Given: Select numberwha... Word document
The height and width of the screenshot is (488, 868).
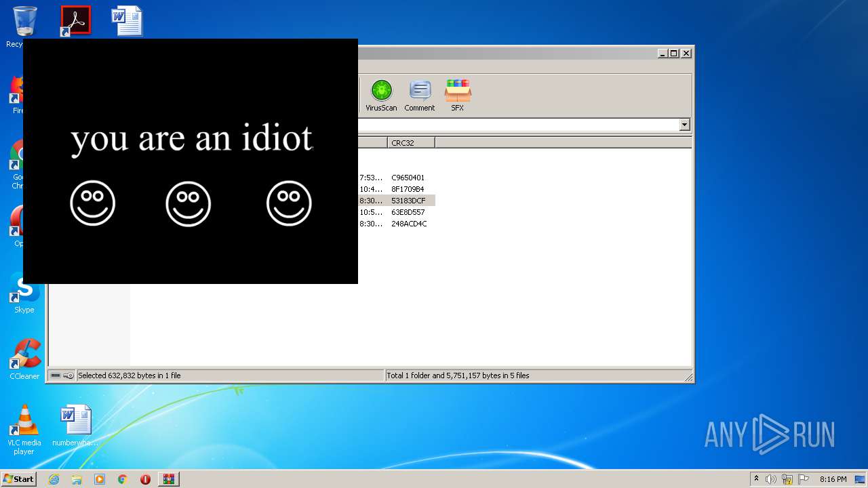Looking at the screenshot, I should pyautogui.click(x=75, y=426).
